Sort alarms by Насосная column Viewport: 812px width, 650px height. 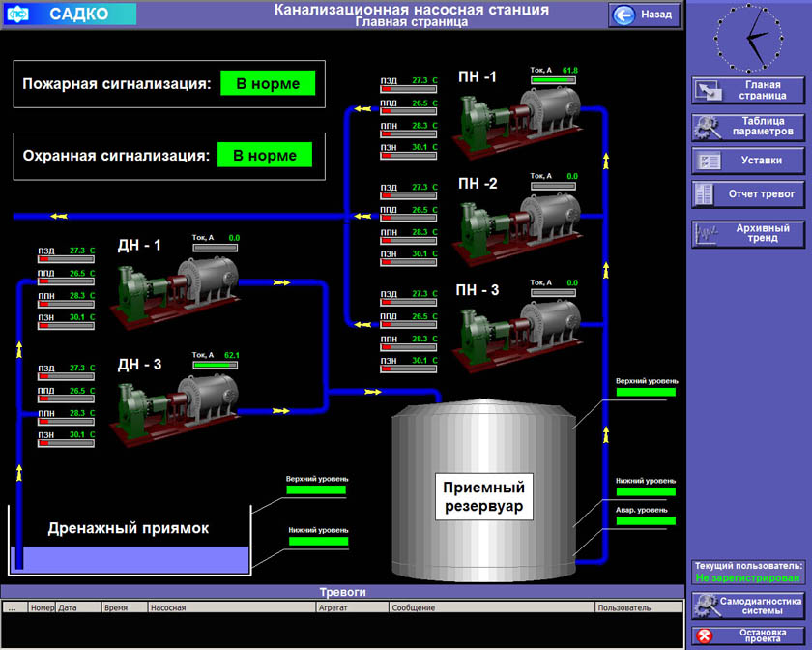tap(231, 607)
